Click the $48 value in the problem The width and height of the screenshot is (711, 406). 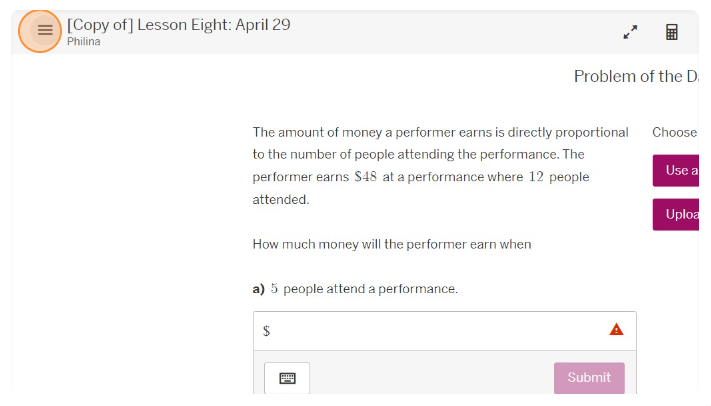365,177
